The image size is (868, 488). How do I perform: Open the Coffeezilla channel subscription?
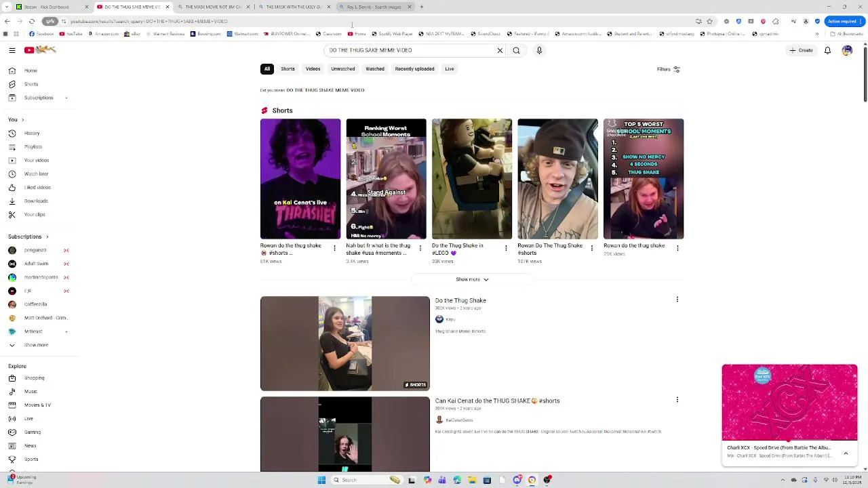[35, 304]
